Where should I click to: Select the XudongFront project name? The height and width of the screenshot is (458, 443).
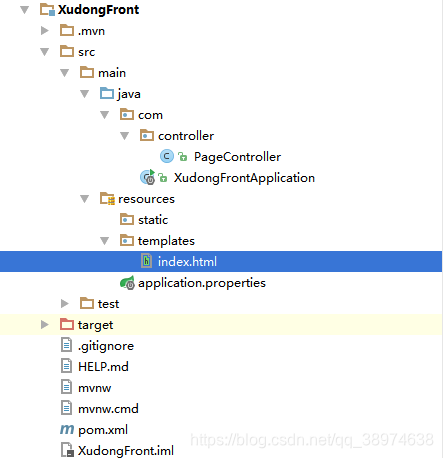pyautogui.click(x=99, y=10)
